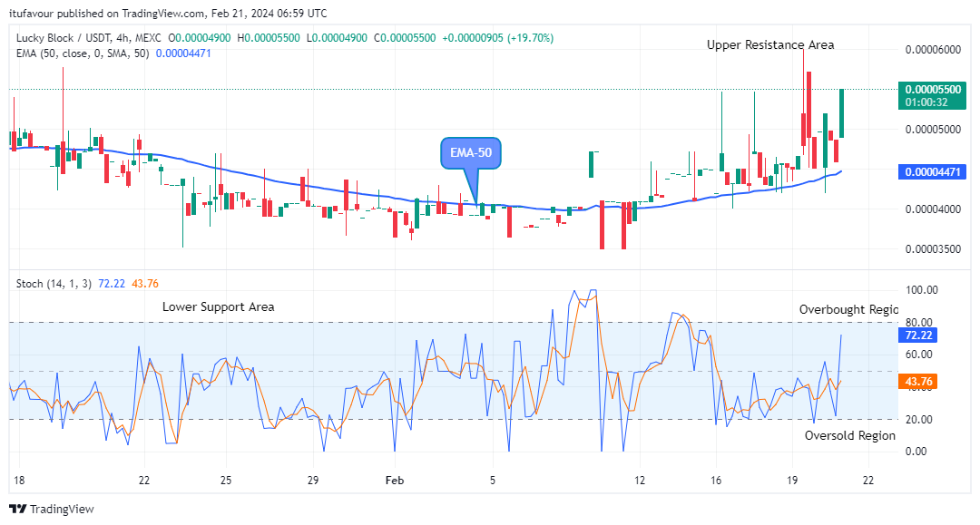
Task: Click the orange Stoch legend value 43.76
Action: (x=145, y=284)
